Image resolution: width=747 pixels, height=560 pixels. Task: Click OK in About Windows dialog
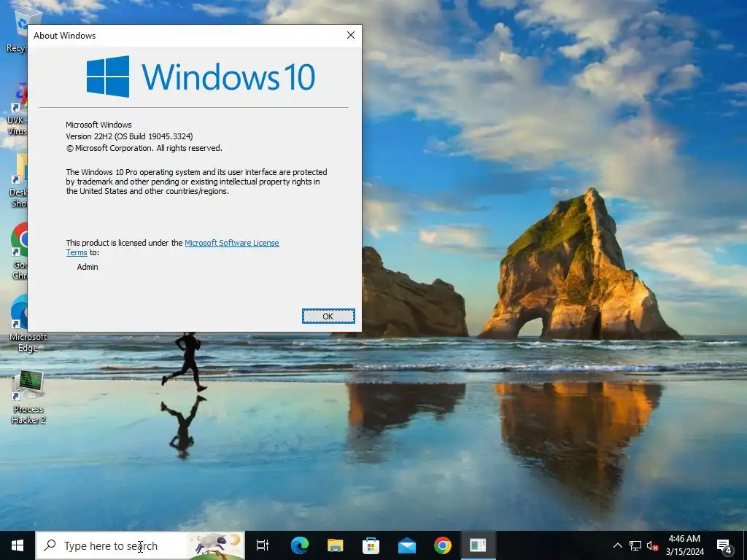[328, 316]
